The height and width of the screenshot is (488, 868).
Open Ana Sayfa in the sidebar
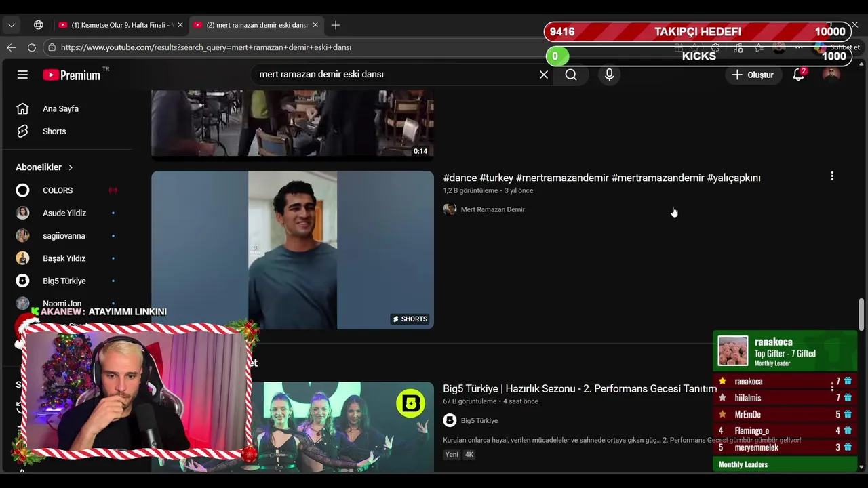tap(67, 108)
